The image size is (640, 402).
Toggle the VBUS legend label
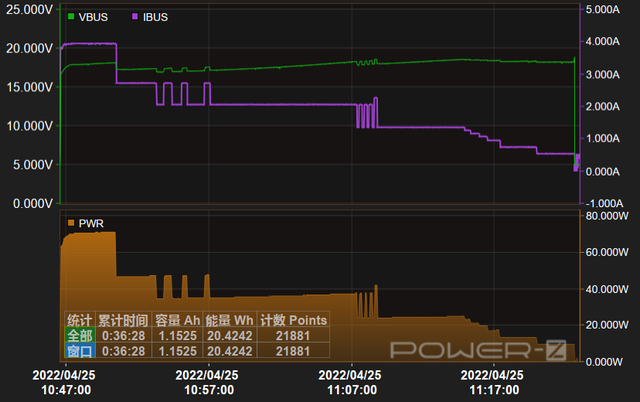tap(93, 17)
